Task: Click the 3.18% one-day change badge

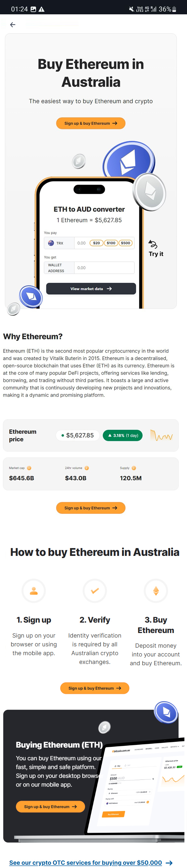Action: (x=123, y=435)
